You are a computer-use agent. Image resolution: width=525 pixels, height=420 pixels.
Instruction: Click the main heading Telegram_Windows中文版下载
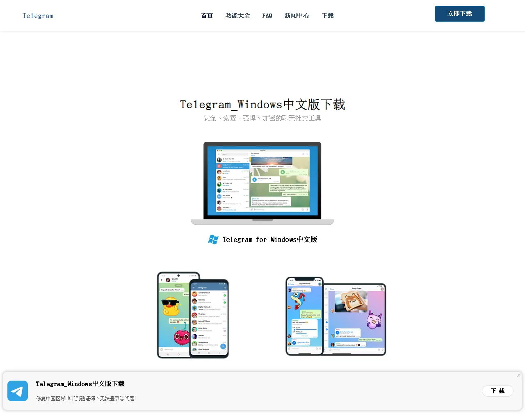(x=262, y=105)
